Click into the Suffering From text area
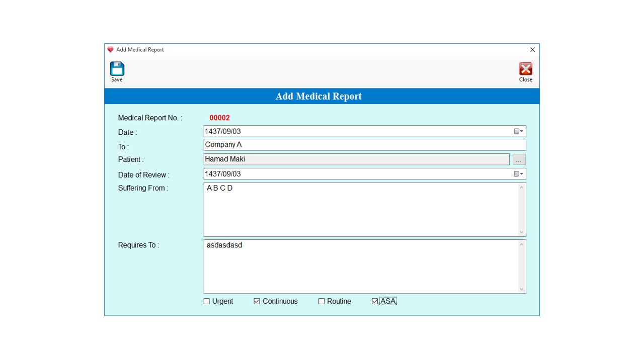 [361, 210]
